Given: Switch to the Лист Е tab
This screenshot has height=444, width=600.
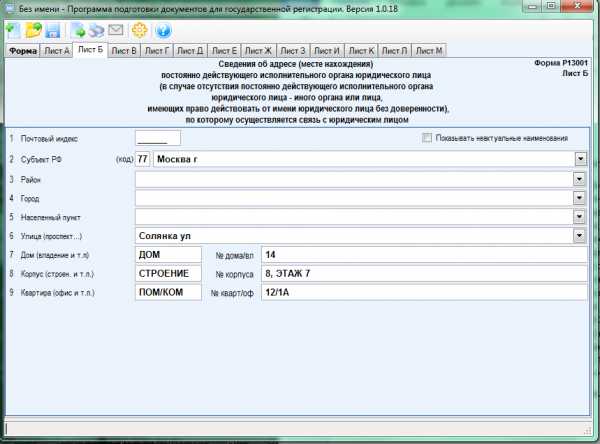Looking at the screenshot, I should coord(224,51).
